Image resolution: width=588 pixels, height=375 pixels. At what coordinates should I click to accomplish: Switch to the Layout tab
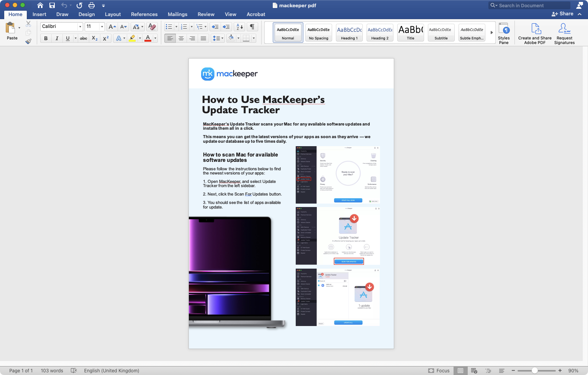[x=113, y=15]
